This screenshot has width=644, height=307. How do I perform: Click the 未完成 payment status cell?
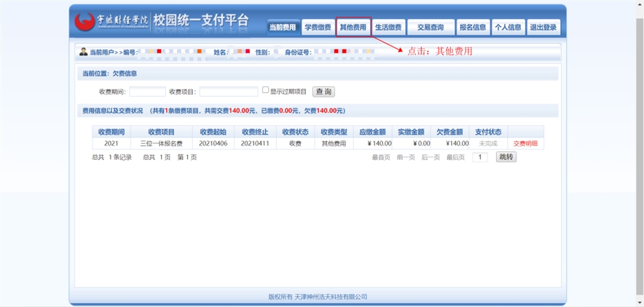point(488,144)
